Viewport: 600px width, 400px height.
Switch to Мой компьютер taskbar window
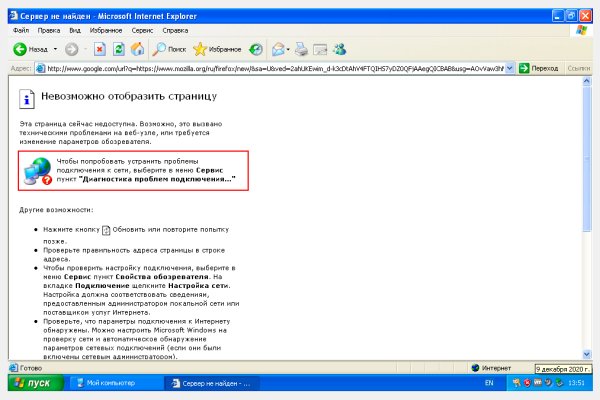[112, 383]
